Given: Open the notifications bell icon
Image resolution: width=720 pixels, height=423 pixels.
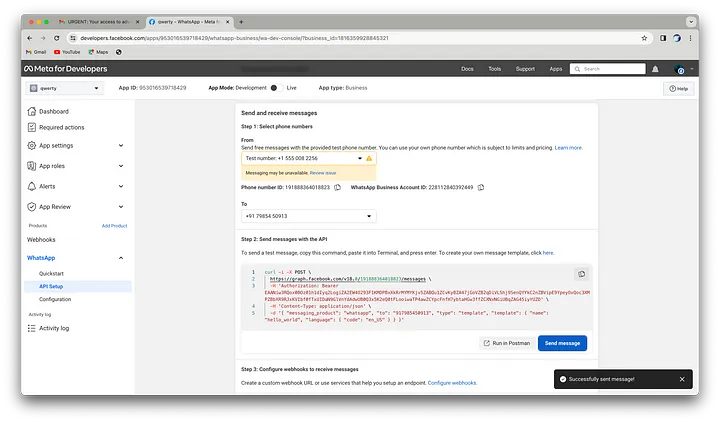Looking at the screenshot, I should coord(655,69).
